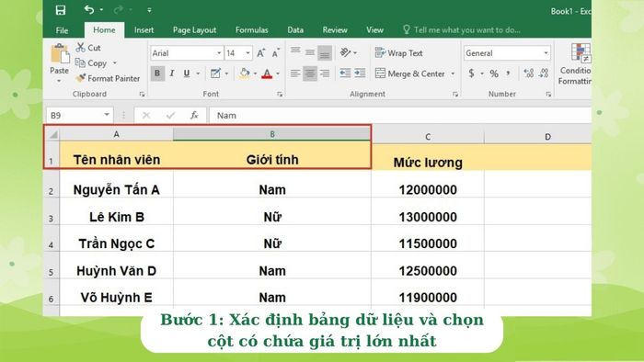Viewport: 644px width, 362px height.
Task: Select Middle Align icon
Action: [310, 52]
